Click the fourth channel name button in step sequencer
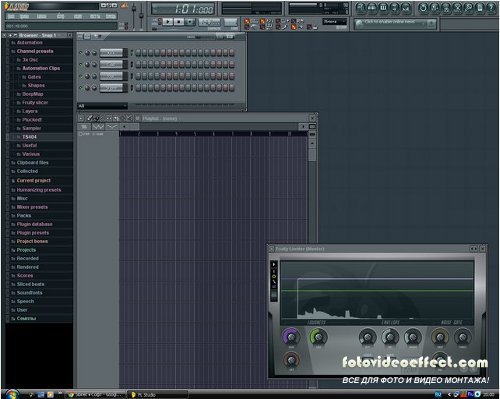Screen dimensions: 500x399 click(x=111, y=88)
